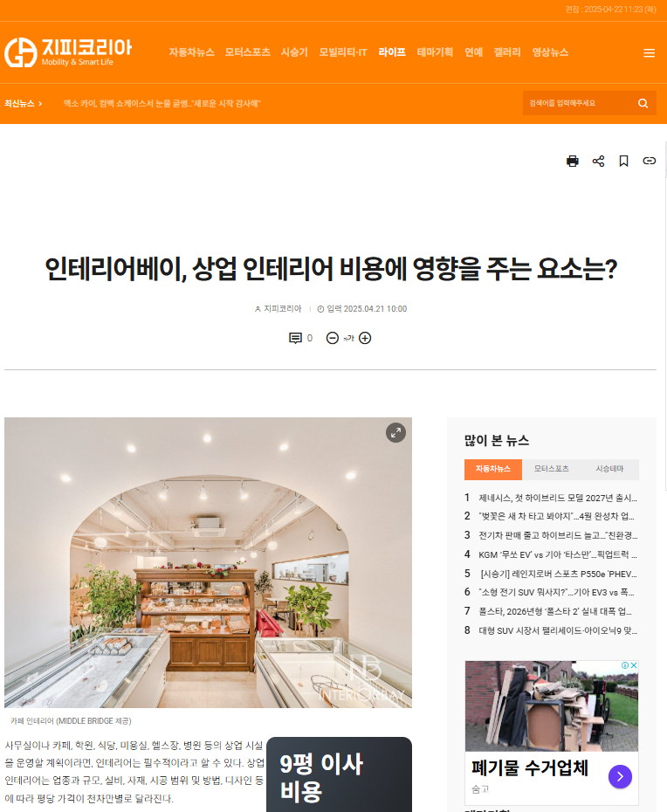Expand the 최신뉴스 chevron
The height and width of the screenshot is (812, 667).
click(x=40, y=104)
